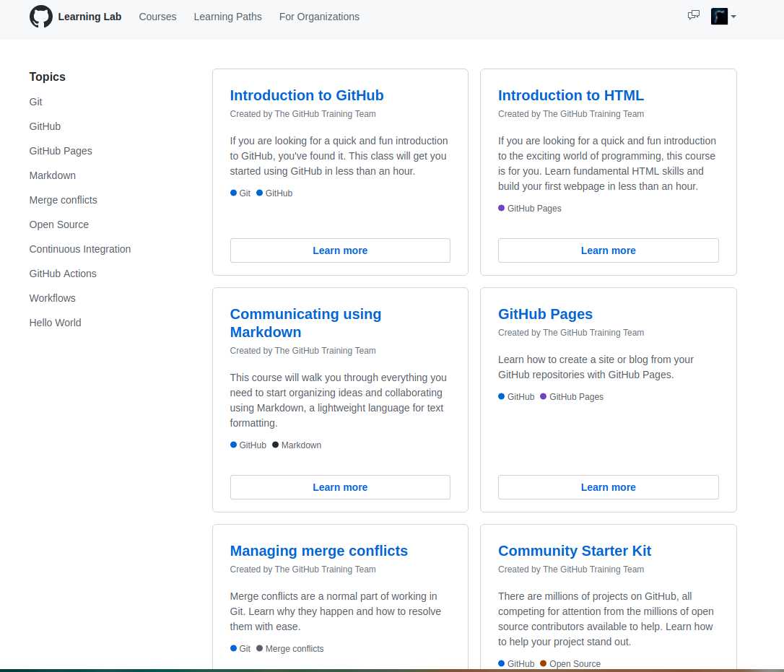Pick the Workflows topic

tap(53, 297)
